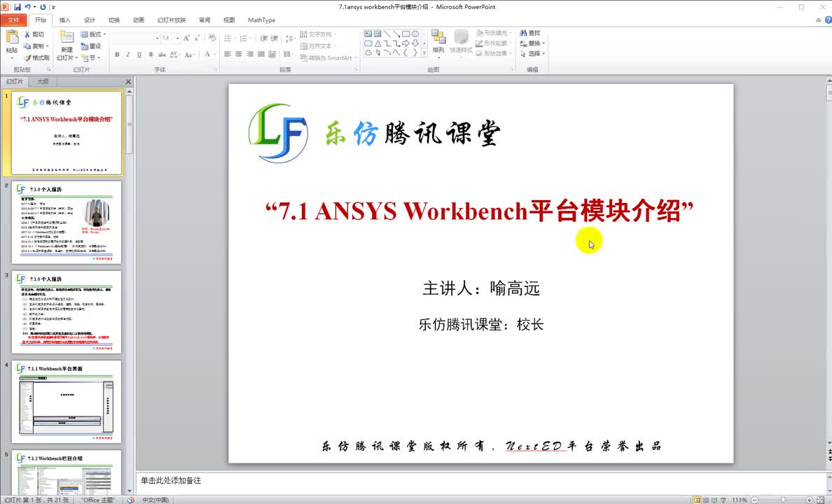Click the 剪切 cut scissors button
This screenshot has width=832, height=504.
(34, 34)
